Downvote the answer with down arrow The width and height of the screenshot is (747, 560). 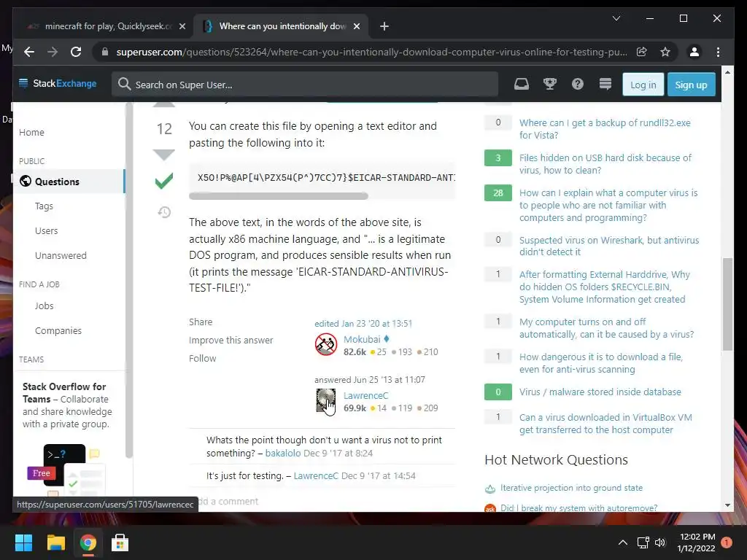pos(164,155)
